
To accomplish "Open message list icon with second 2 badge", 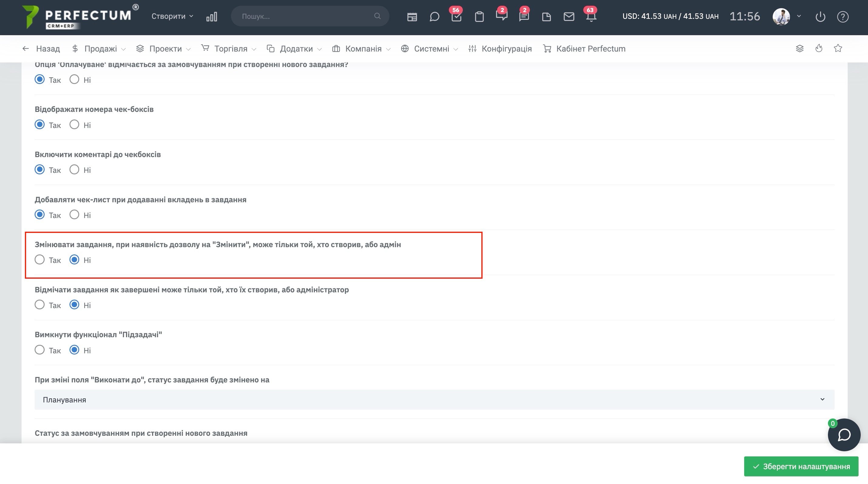I will pos(524,16).
